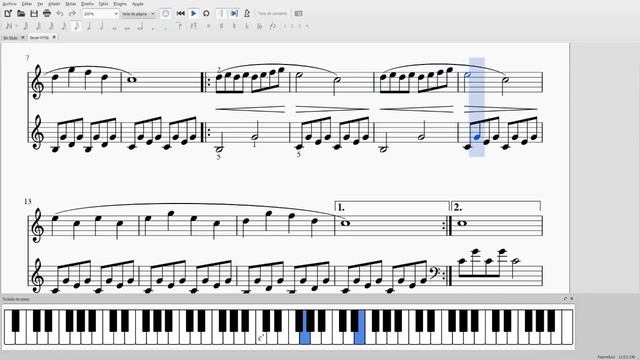This screenshot has width=640, height=360.
Task: Apply the natural accidental
Action: point(234,26)
